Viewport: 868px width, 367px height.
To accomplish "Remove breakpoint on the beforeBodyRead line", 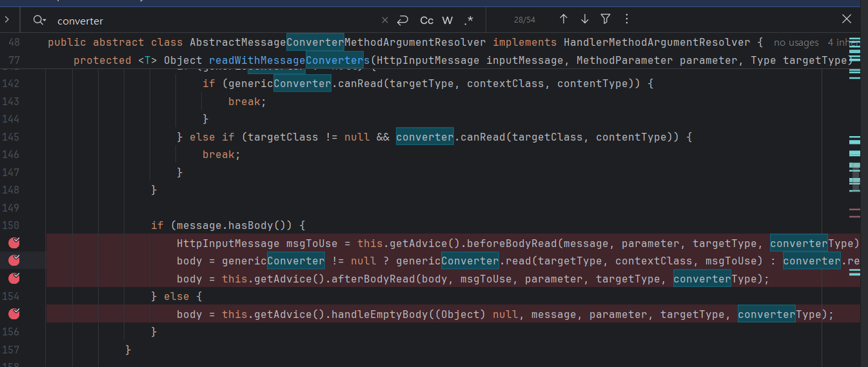I will click(x=14, y=243).
